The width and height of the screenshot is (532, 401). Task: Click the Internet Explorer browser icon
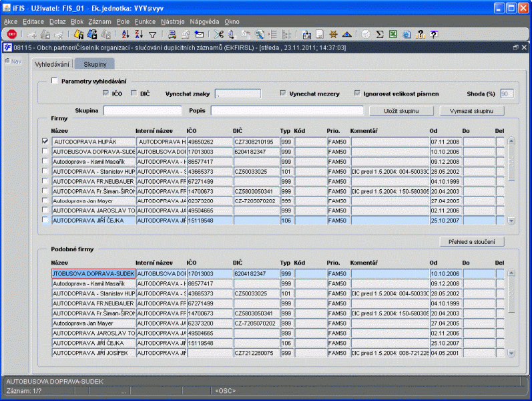pos(407,34)
